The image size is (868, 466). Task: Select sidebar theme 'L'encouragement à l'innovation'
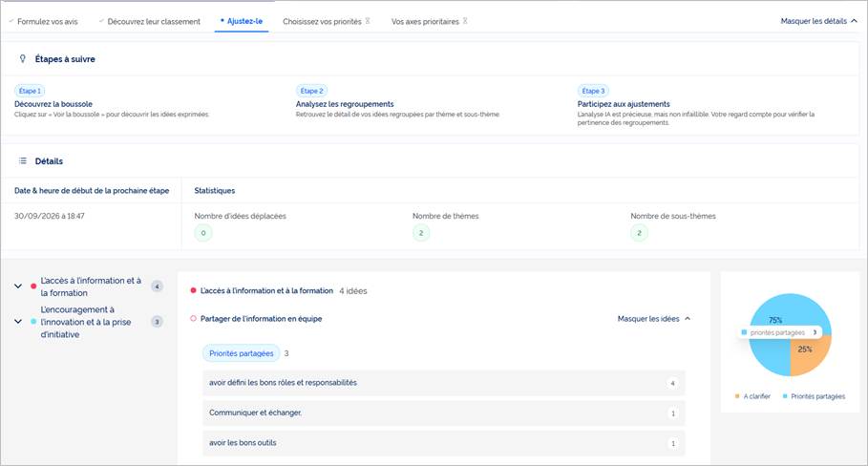click(x=86, y=322)
